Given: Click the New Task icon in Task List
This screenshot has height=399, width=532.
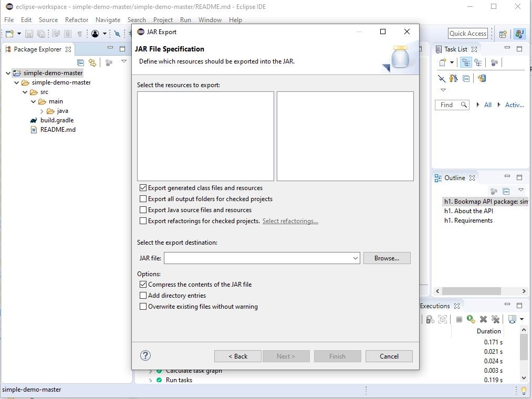Looking at the screenshot, I should [443, 62].
